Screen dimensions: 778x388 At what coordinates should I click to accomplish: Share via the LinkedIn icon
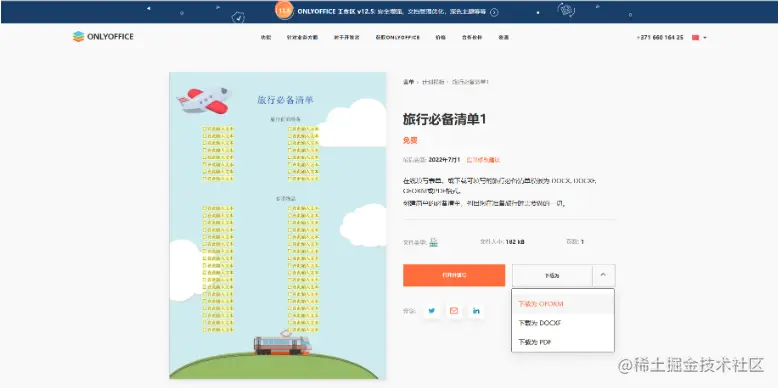[476, 311]
